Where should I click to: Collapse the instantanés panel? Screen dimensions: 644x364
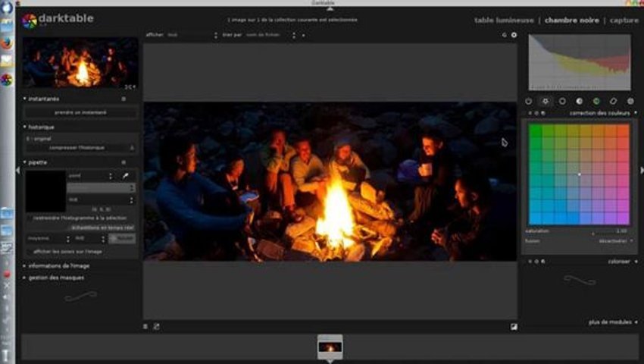(x=25, y=99)
